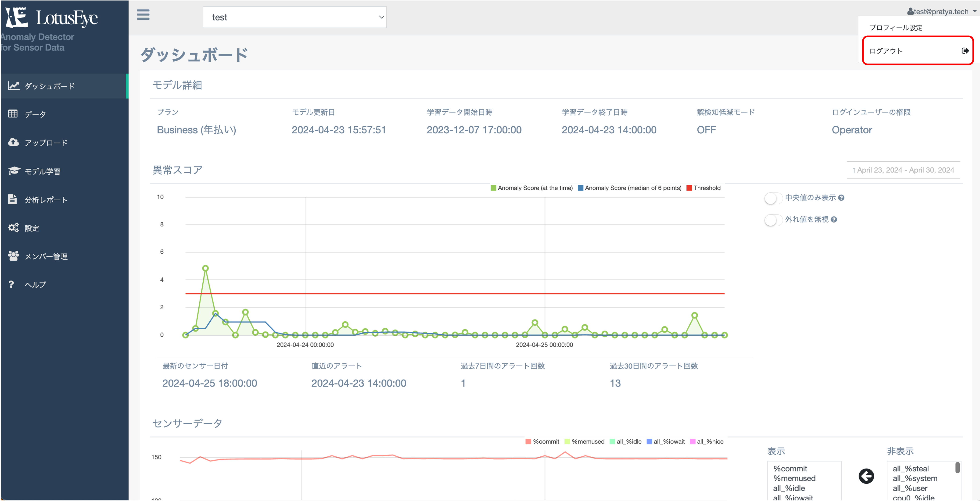The width and height of the screenshot is (980, 501).
Task: Click the LotusEye logo
Action: (x=52, y=18)
